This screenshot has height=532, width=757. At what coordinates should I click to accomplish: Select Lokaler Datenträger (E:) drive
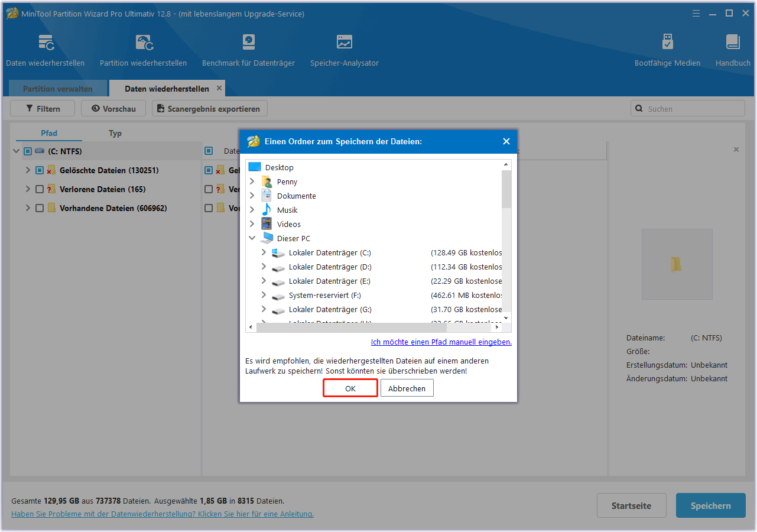tap(330, 281)
